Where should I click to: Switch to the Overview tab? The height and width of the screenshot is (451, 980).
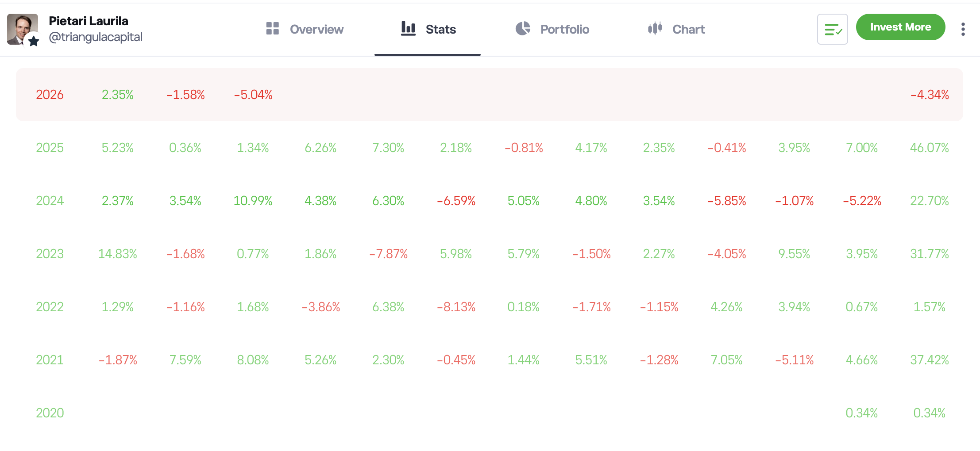tap(316, 29)
